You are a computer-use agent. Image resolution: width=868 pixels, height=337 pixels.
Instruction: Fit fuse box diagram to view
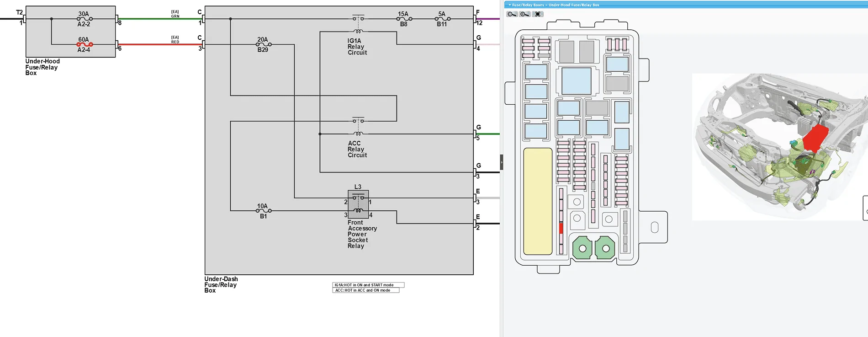click(x=538, y=14)
